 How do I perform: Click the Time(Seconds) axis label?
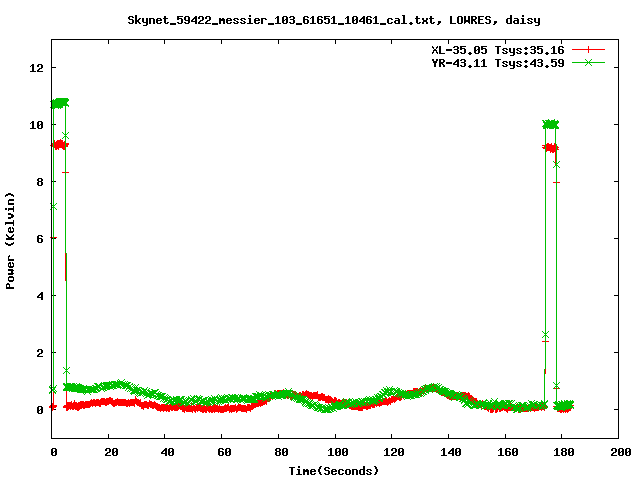pyautogui.click(x=334, y=471)
